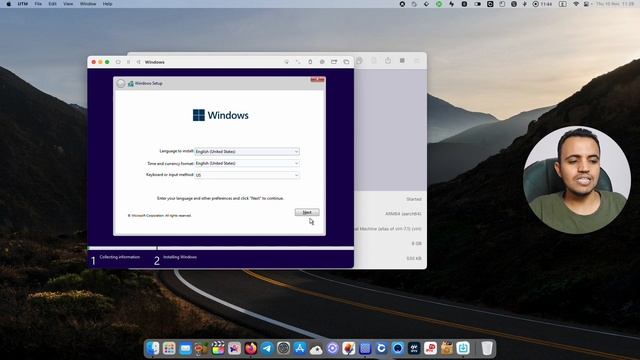Click the USB devices icon in VM toolbar
Image resolution: width=640 pixels, height=360 pixels.
(x=310, y=62)
